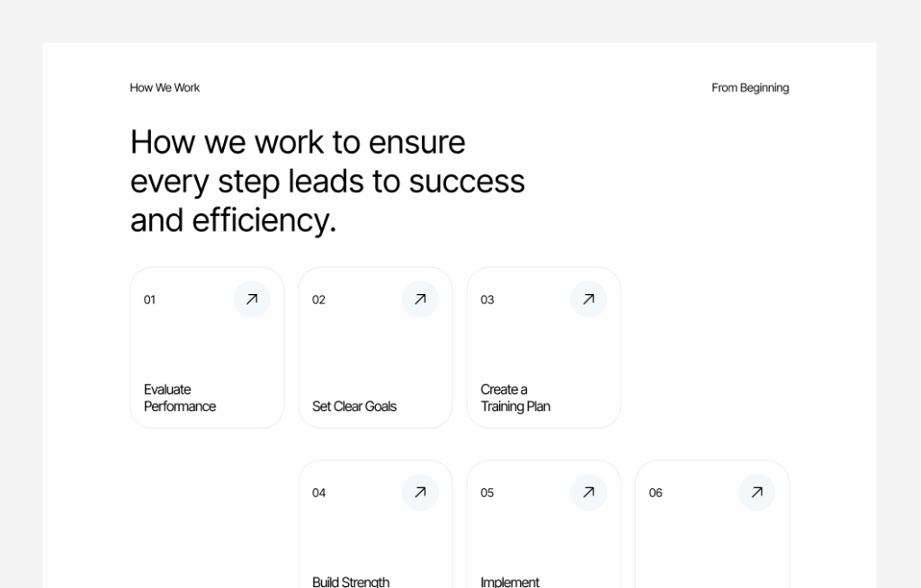Select the arrow icon on card 06

pyautogui.click(x=756, y=493)
